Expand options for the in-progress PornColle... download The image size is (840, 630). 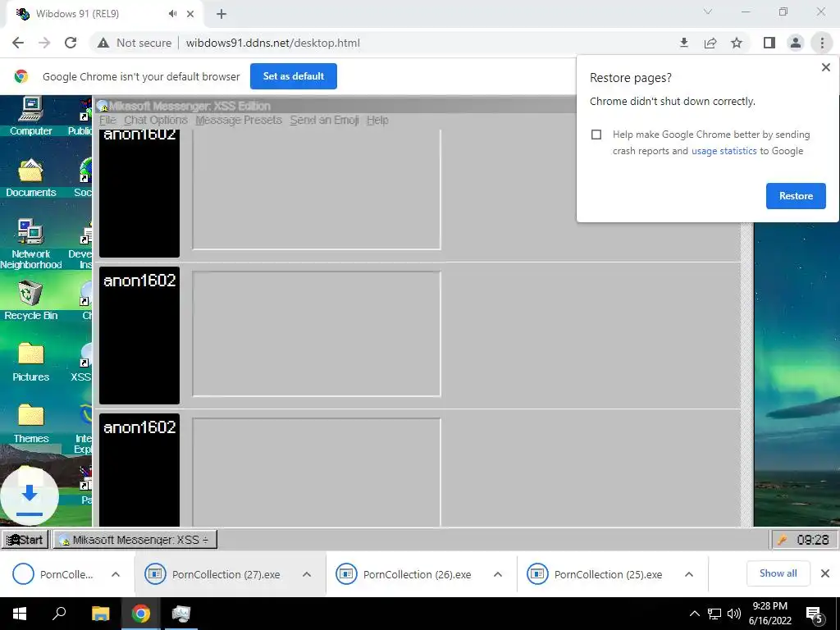[x=115, y=574]
